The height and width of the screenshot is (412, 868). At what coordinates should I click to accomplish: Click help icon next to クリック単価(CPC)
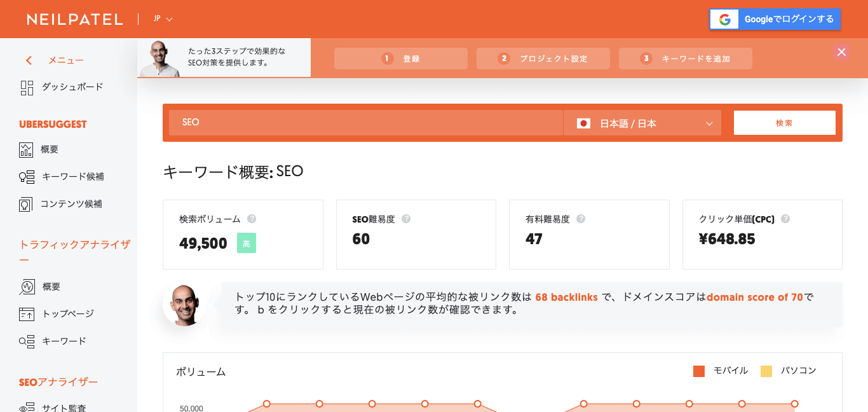[x=785, y=219]
